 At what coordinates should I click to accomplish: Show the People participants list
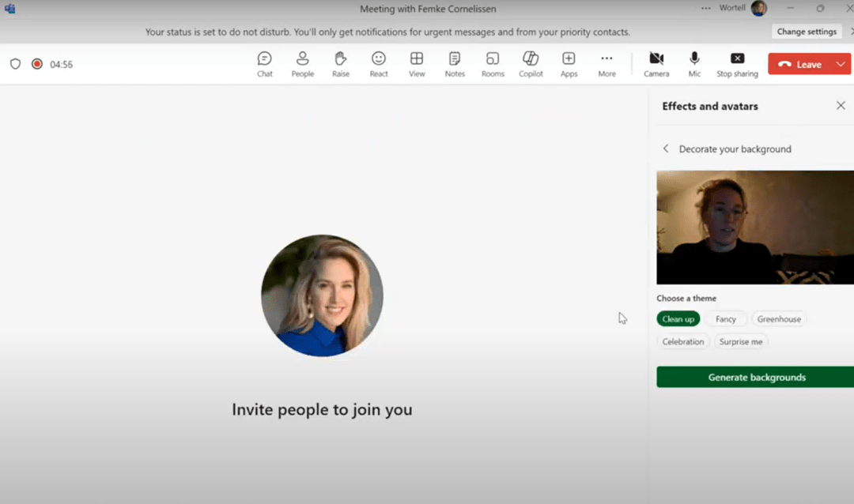302,64
